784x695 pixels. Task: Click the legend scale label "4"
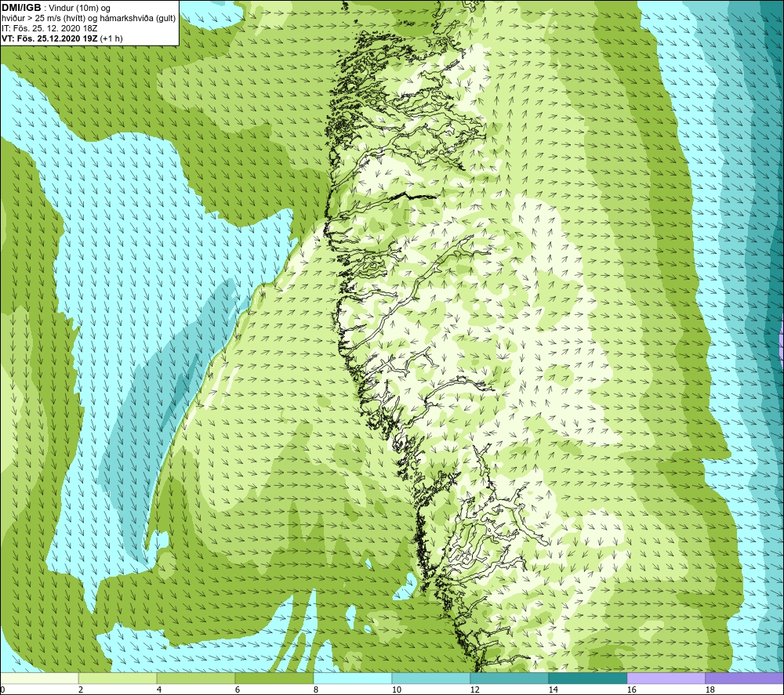point(159,690)
